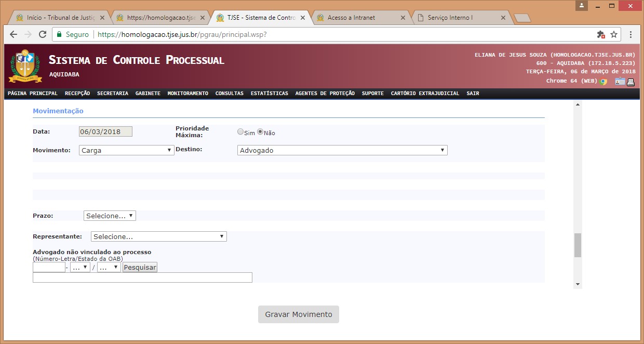
Task: Open the Prazo dropdown
Action: 110,216
